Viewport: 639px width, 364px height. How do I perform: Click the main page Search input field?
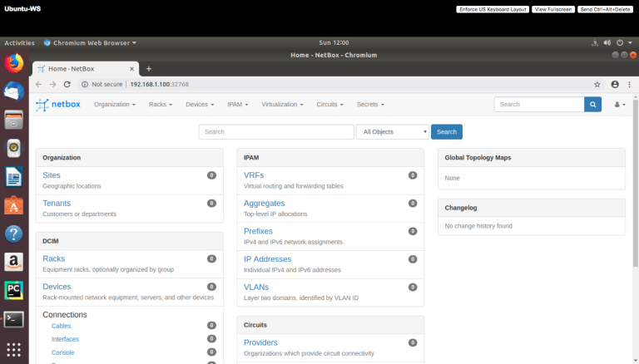pyautogui.click(x=276, y=132)
